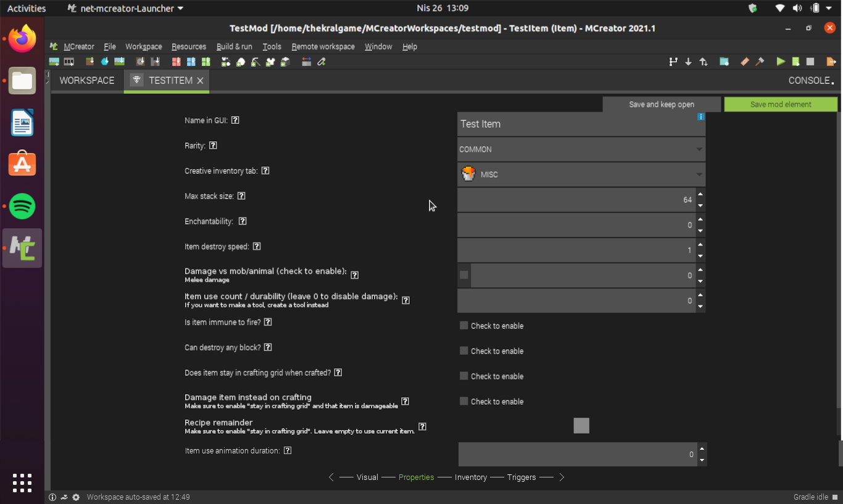The height and width of the screenshot is (504, 843).
Task: Open Spotify from the dock
Action: tap(22, 206)
